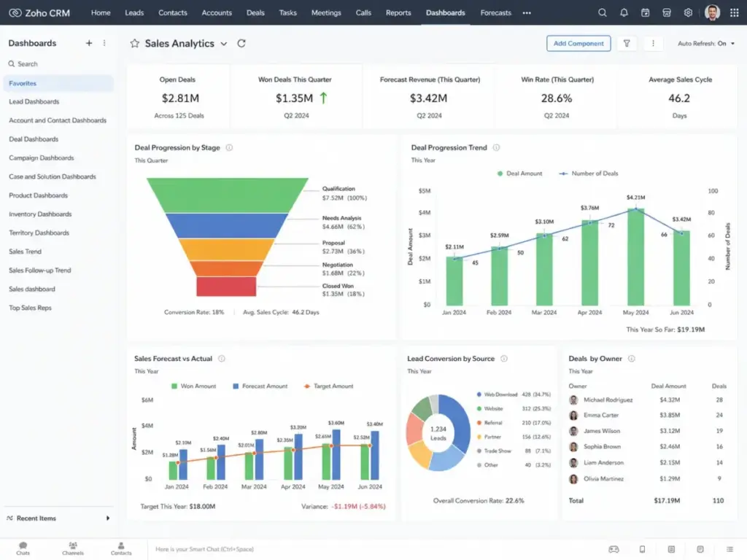Click the gamescope controller icon in bottom bar
Screen dimensions: 747x560
click(614, 549)
